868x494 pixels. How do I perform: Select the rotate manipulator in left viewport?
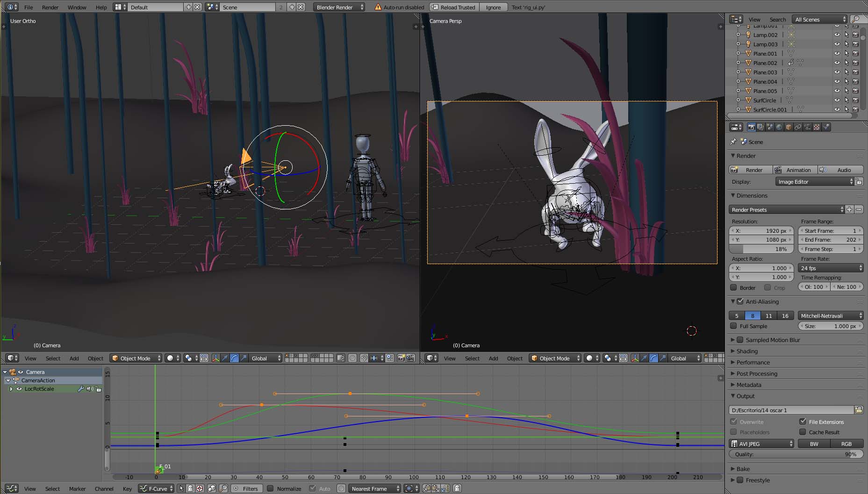234,358
